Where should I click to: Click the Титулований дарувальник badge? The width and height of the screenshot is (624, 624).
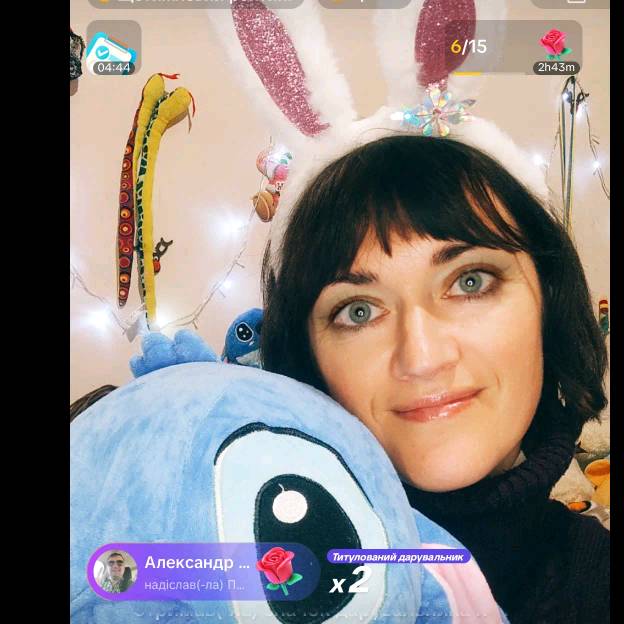point(398,557)
